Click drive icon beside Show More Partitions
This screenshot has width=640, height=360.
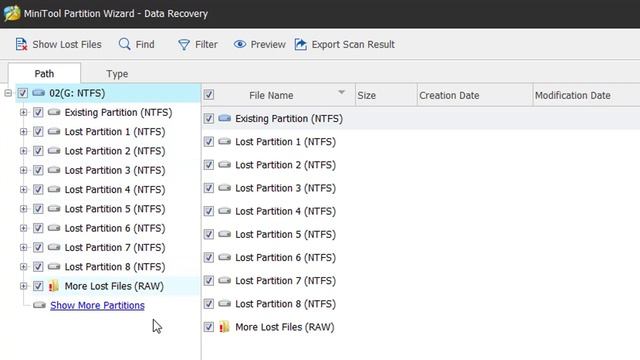(40, 305)
